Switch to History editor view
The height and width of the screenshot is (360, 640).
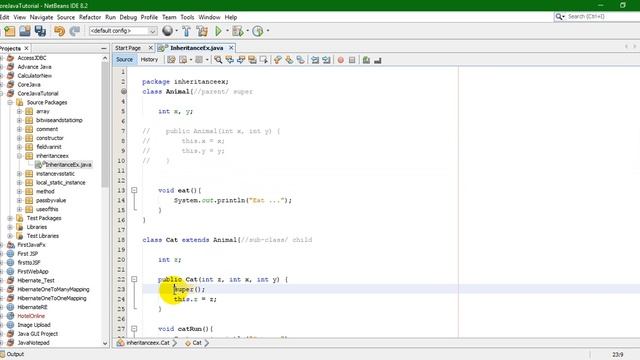pyautogui.click(x=149, y=60)
